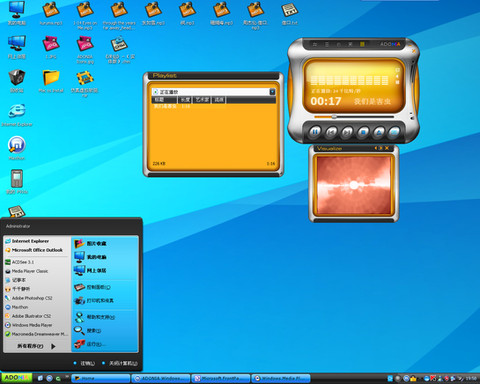The height and width of the screenshot is (384, 480).
Task: Select the Mac os install folder icon
Action: click(x=51, y=81)
